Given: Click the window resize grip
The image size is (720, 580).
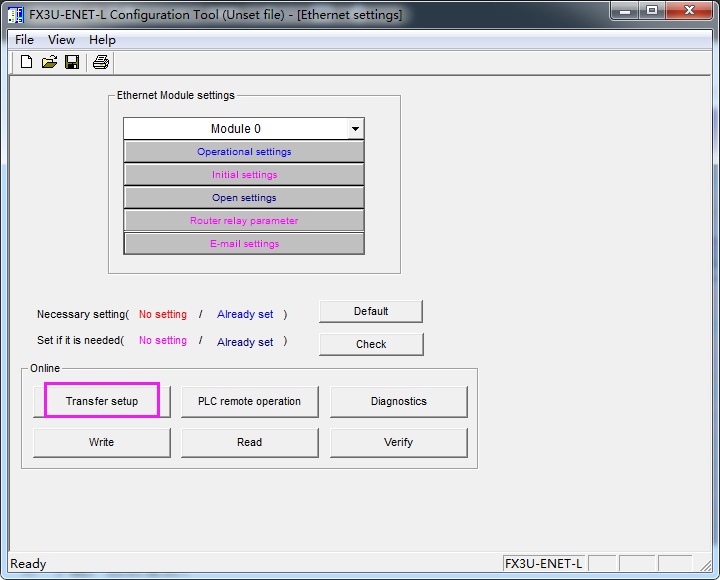Looking at the screenshot, I should click(705, 565).
